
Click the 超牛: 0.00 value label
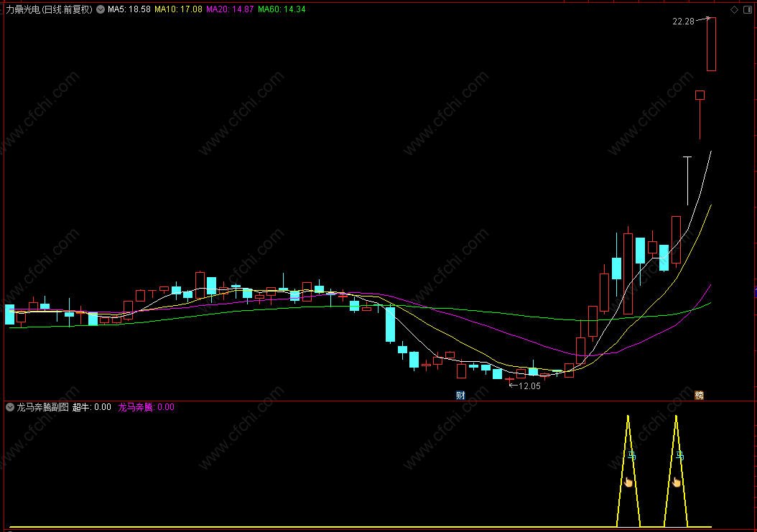click(x=92, y=408)
